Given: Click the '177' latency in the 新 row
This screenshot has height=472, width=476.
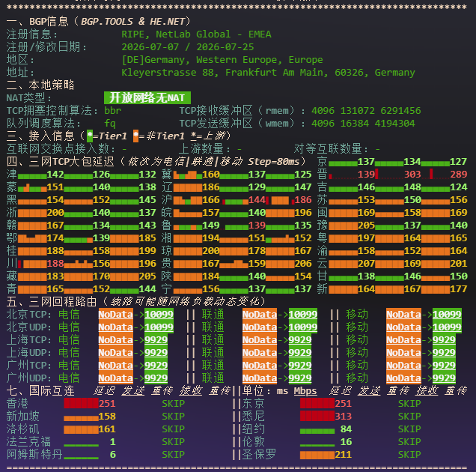Looking at the screenshot, I should coord(458,289).
